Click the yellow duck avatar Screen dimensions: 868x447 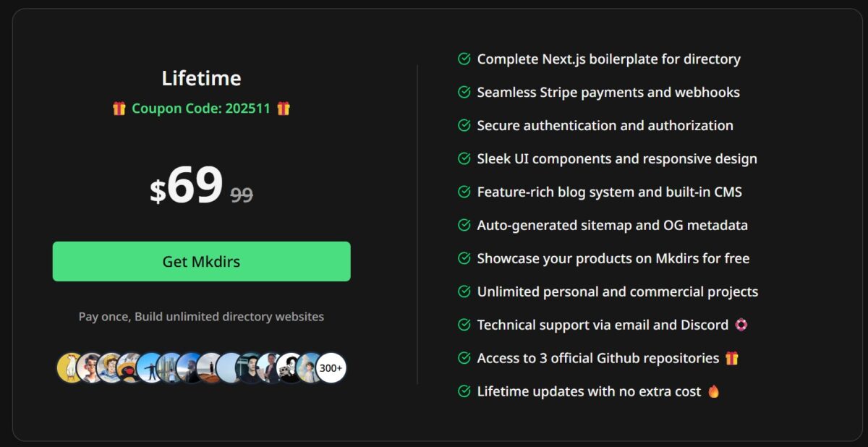coord(70,368)
